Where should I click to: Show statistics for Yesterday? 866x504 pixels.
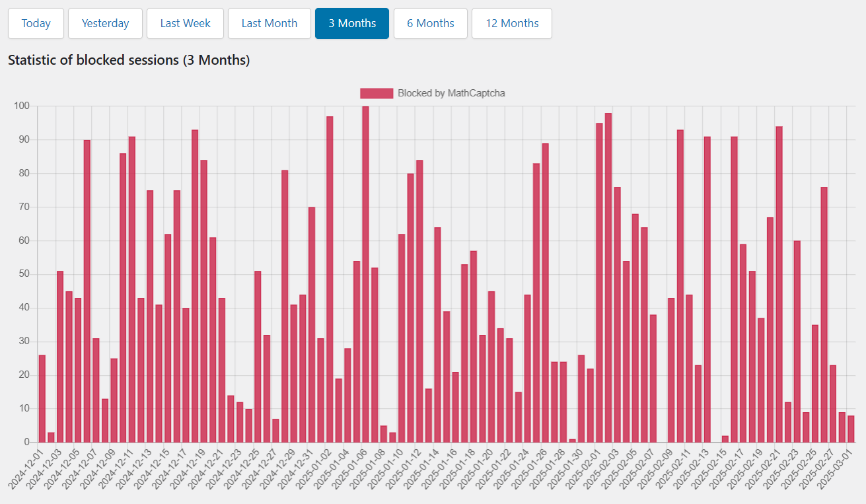[105, 23]
